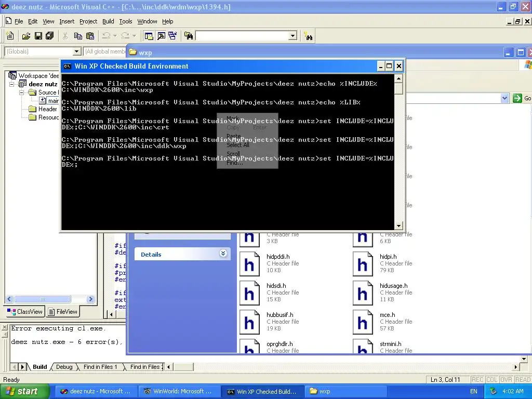Click workspace pane horizontal scrollbar left arrow
This screenshot has width=532, height=399.
(x=9, y=299)
